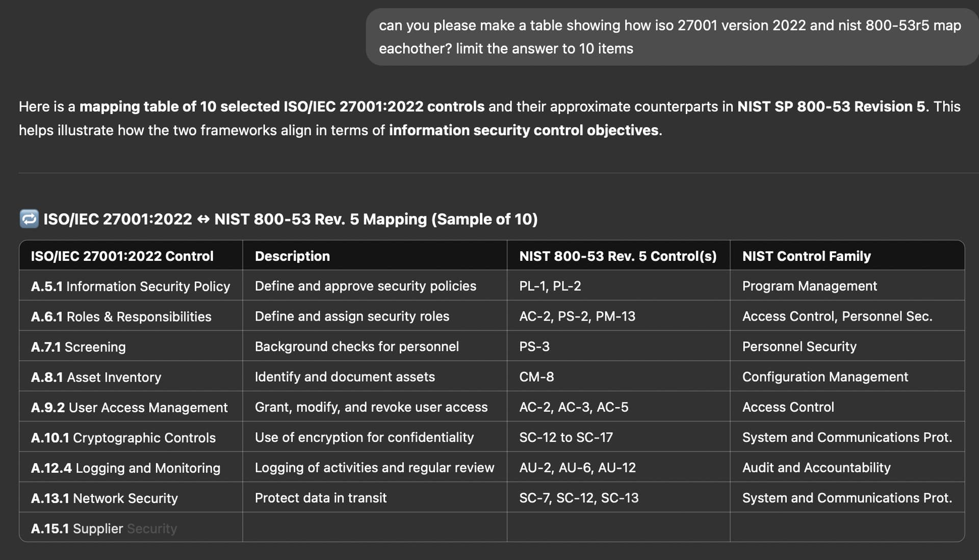Click the ISO/IEC 27001:2022 Control column header
Image resolution: width=979 pixels, height=560 pixels.
(131, 256)
